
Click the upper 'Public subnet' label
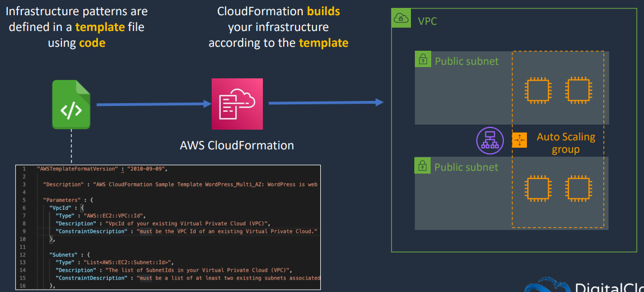(467, 61)
